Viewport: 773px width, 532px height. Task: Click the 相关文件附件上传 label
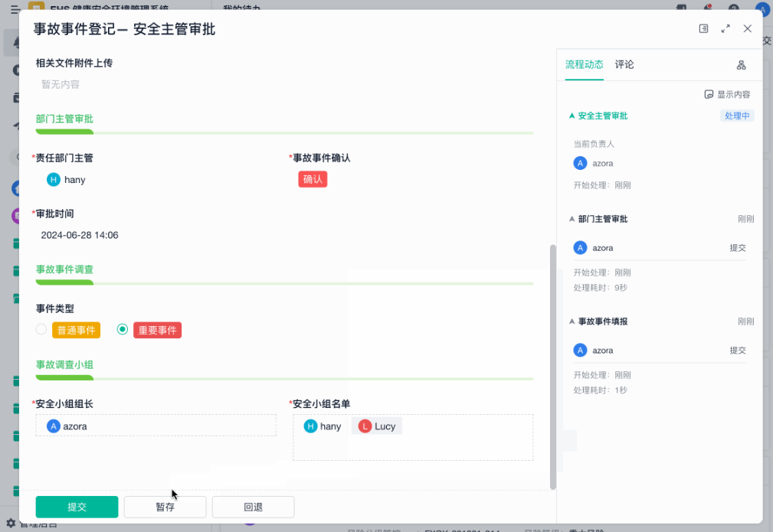tap(74, 63)
